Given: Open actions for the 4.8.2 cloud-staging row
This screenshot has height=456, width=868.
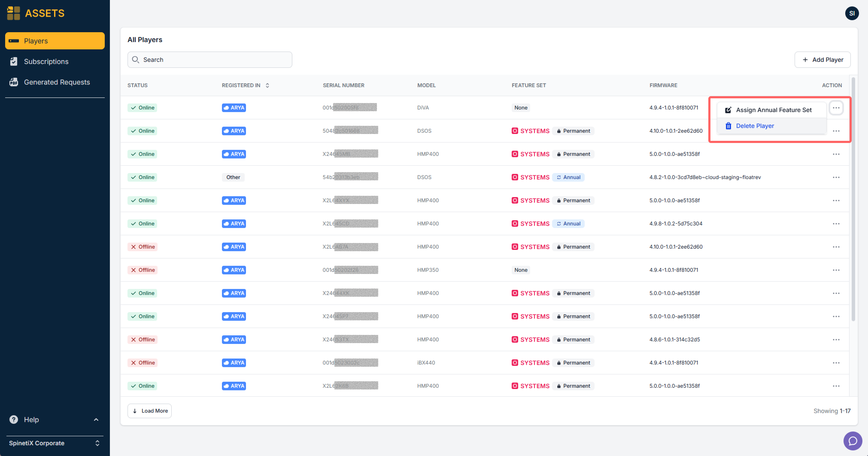Looking at the screenshot, I should coord(836,177).
